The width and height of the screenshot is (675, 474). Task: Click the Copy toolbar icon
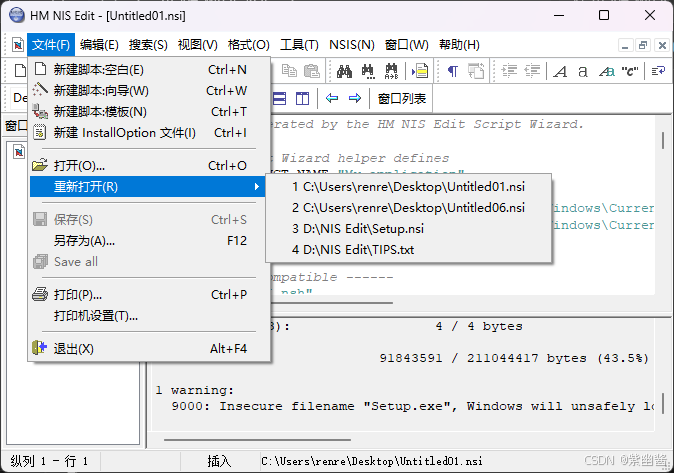[x=289, y=71]
